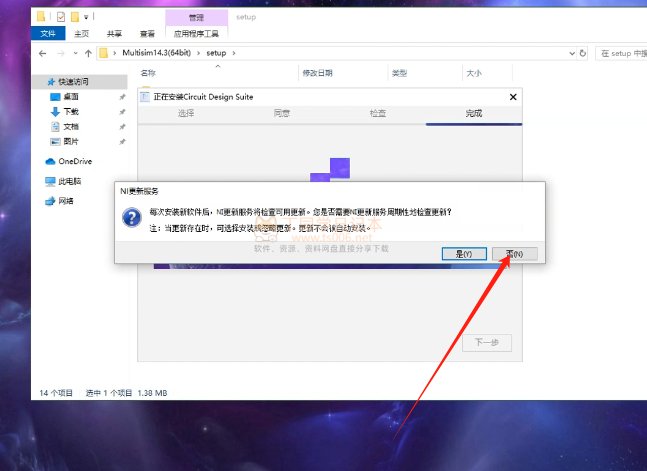Click the Multisim14.3(64bit) breadcrumb
Image resolution: width=647 pixels, height=471 pixels.
[156, 53]
